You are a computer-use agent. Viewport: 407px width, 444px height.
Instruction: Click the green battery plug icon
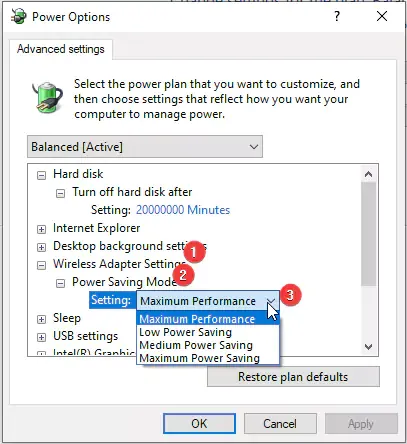pyautogui.click(x=47, y=97)
